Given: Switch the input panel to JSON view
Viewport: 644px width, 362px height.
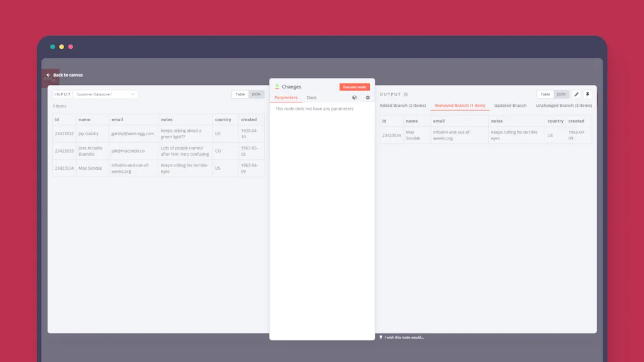Looking at the screenshot, I should pyautogui.click(x=256, y=94).
